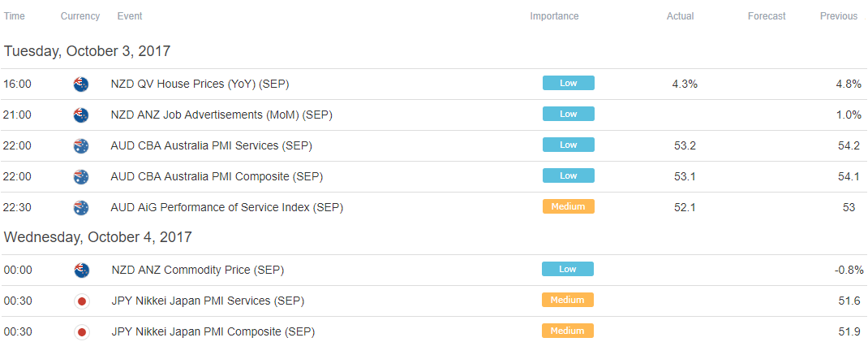Click the Medium badge on AiG Service Index row
868x342 pixels.
click(x=569, y=207)
